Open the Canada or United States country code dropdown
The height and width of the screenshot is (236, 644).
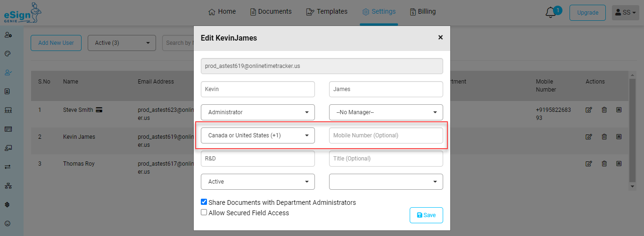(x=258, y=135)
